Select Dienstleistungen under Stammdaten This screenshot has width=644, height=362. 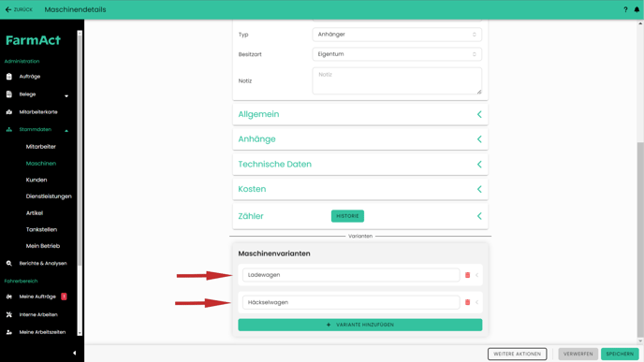pos(49,196)
